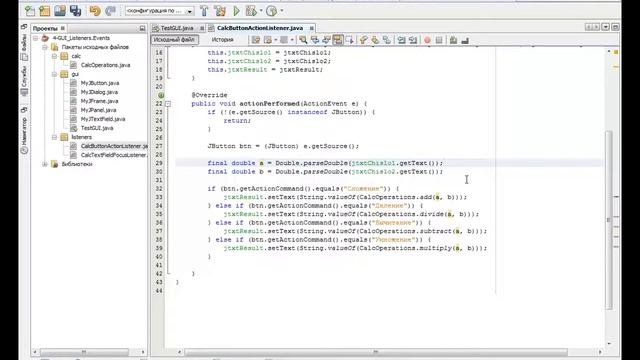Click Previous Bookmark icon

pyautogui.click(x=363, y=40)
